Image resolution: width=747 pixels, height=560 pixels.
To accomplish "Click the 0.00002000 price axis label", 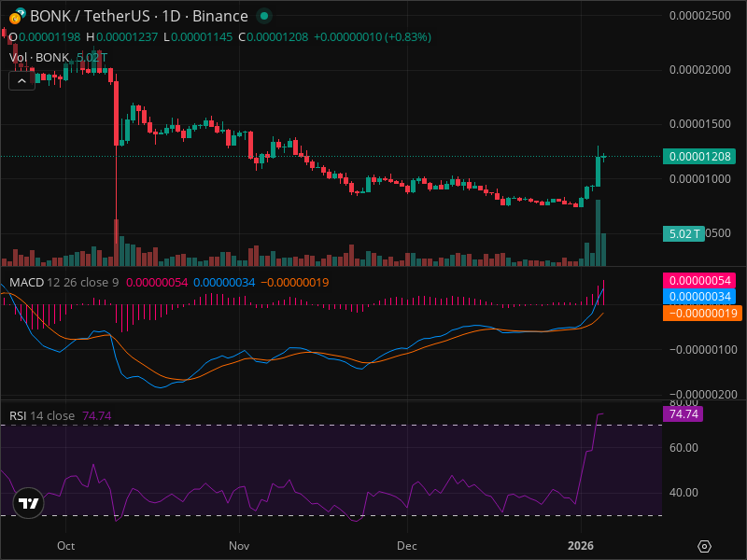I will pos(699,69).
